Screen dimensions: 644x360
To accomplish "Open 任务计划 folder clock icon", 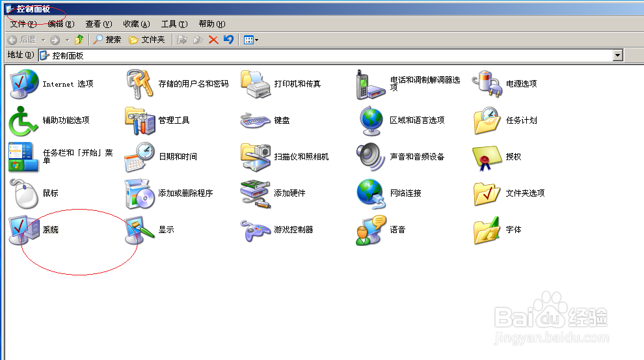I will [x=487, y=120].
